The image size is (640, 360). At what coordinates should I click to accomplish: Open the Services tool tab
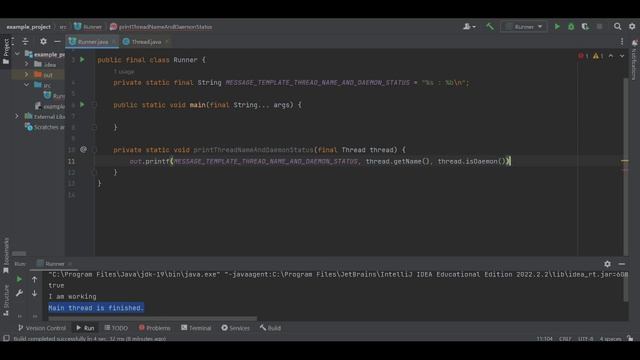coord(236,328)
